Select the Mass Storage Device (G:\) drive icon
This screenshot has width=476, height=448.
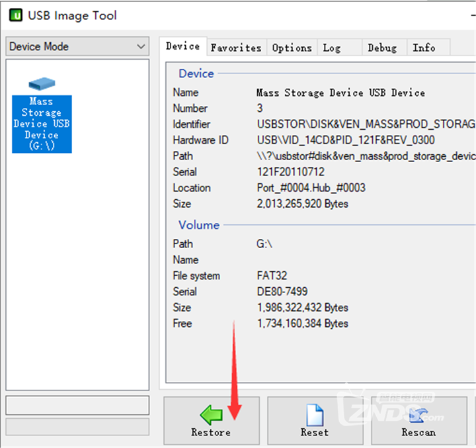coord(42,84)
